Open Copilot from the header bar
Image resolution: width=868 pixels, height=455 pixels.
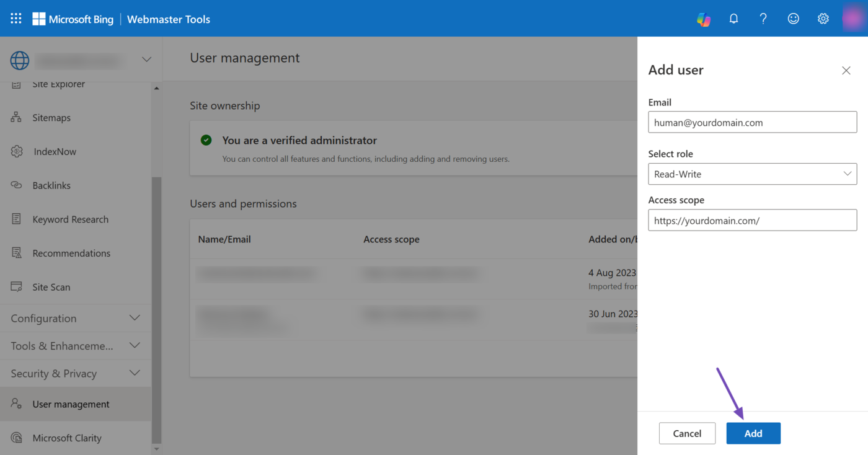pyautogui.click(x=704, y=19)
